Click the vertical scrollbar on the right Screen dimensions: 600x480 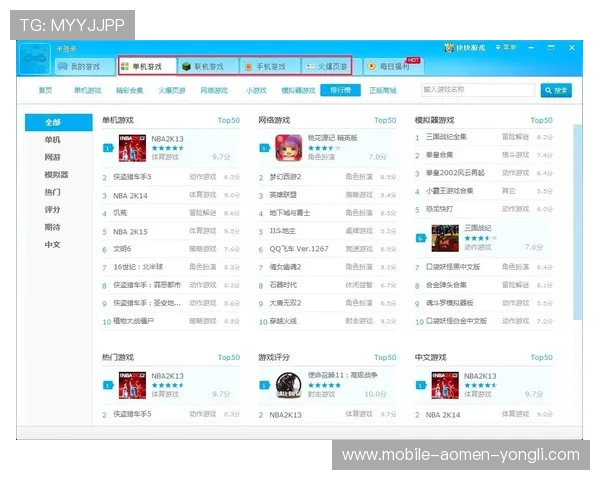coord(577,222)
